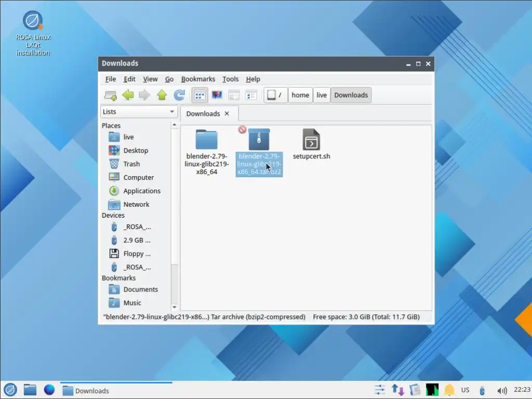
Task: Select the blender tar.bz2 archive icon
Action: [259, 139]
